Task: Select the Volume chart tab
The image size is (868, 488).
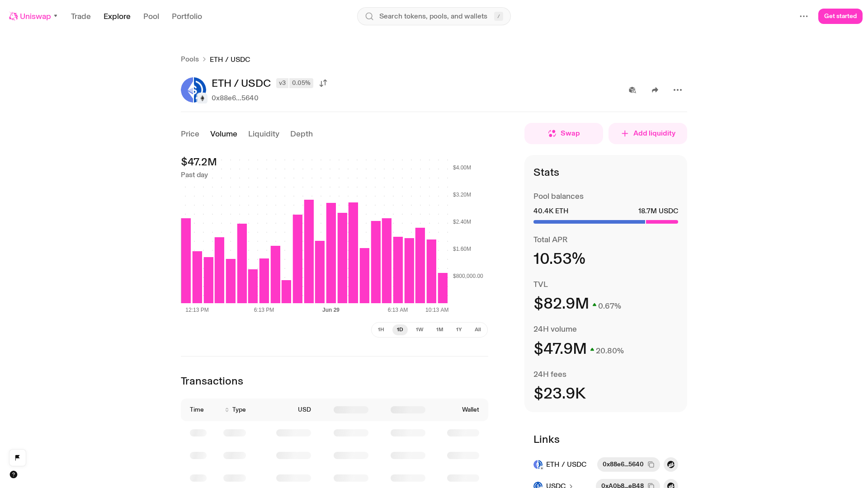Action: coord(224,134)
